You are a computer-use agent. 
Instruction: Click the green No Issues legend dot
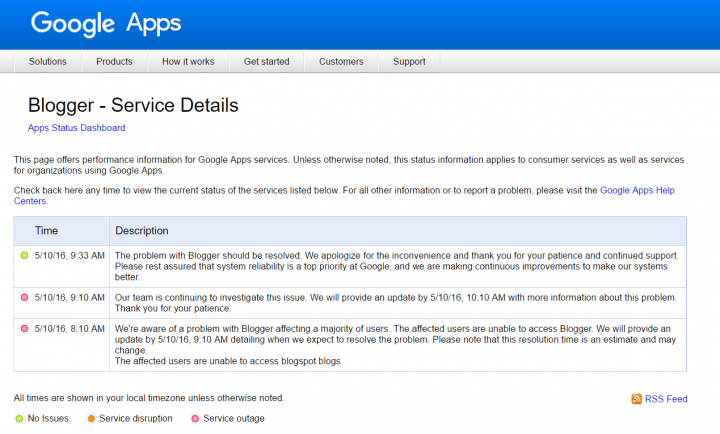point(19,418)
